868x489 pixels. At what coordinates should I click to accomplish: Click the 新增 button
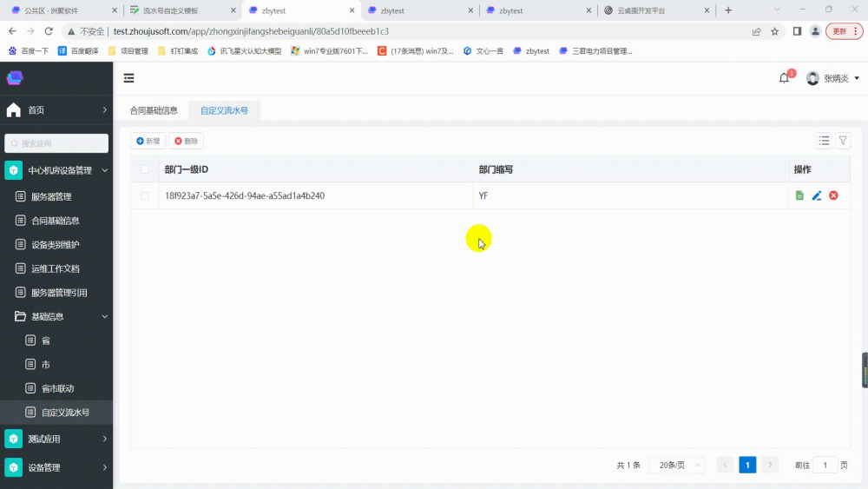pyautogui.click(x=148, y=141)
